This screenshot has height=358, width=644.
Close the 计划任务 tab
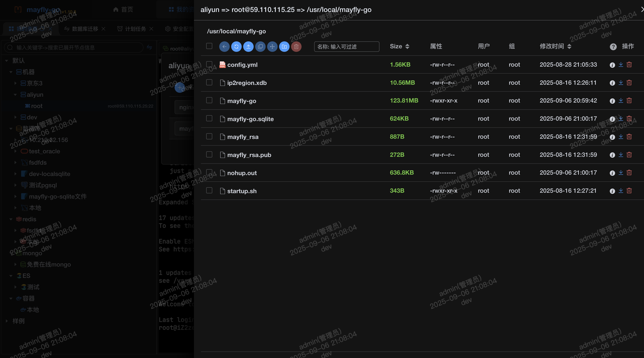[151, 29]
